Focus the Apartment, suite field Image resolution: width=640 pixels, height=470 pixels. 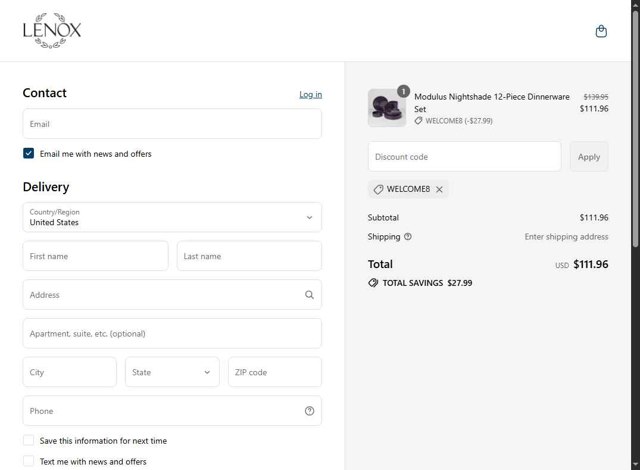click(x=172, y=333)
